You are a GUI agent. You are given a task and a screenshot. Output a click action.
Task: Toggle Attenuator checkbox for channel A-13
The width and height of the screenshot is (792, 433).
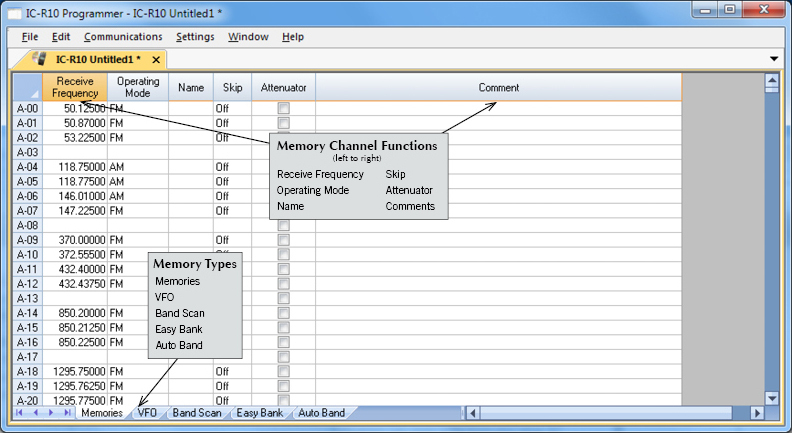pos(284,299)
